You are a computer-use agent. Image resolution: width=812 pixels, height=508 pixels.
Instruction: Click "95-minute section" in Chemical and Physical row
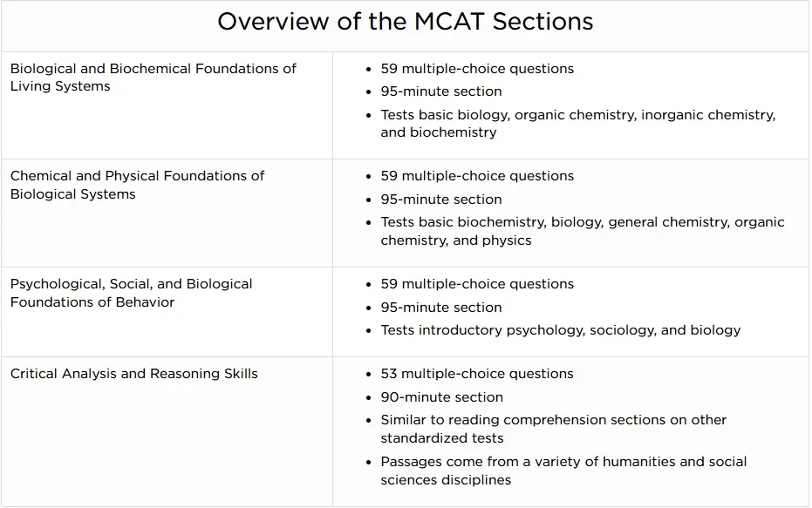click(x=440, y=199)
